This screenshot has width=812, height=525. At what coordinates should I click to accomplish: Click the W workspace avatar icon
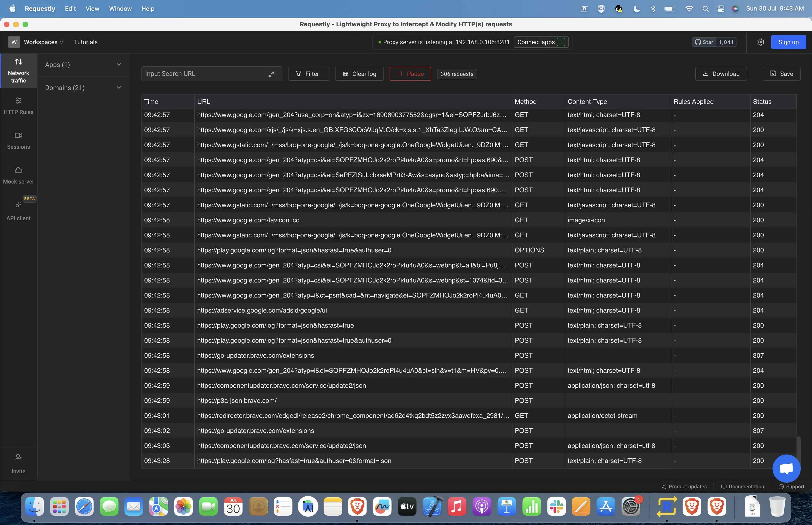pos(14,42)
